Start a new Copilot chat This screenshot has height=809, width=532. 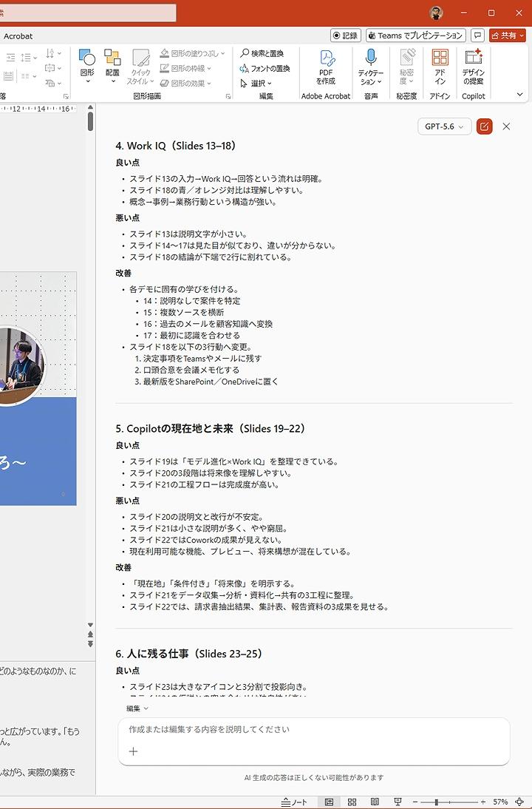pos(484,126)
